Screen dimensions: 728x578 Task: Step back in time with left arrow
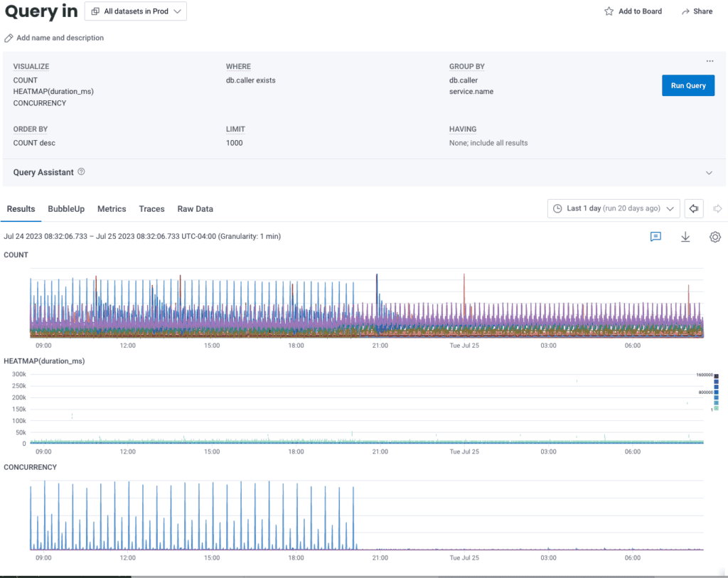695,208
